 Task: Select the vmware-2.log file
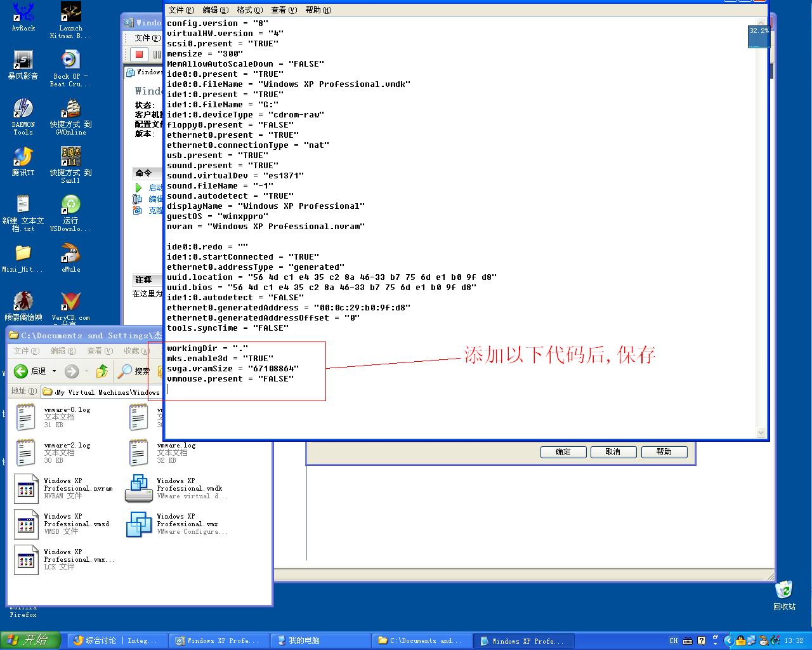coord(53,453)
